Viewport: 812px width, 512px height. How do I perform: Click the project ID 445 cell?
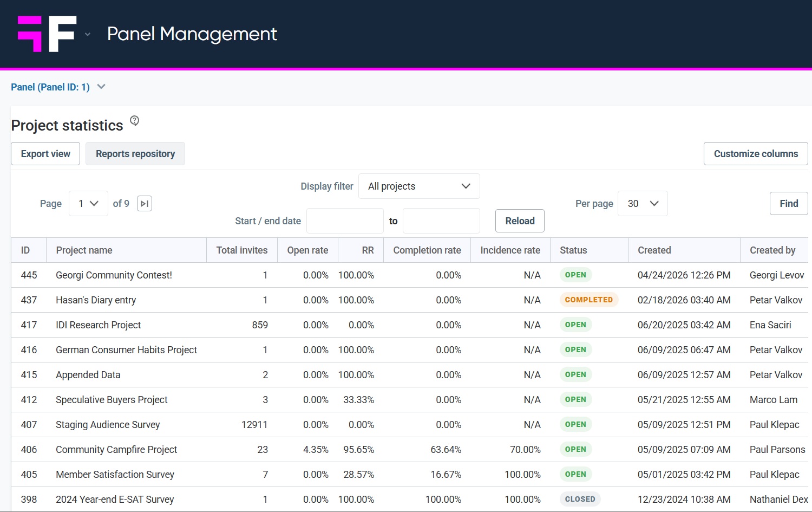tap(29, 275)
